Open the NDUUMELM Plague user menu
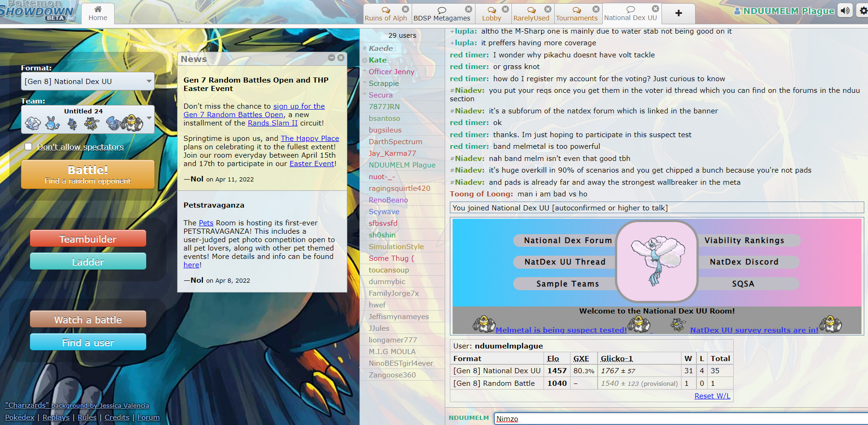The image size is (868, 425). click(x=784, y=11)
